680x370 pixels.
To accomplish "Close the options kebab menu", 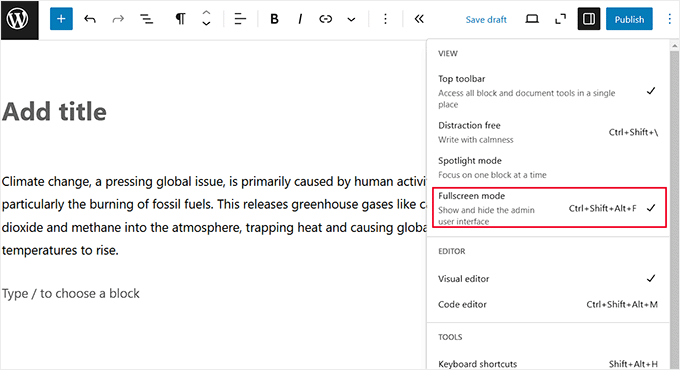I will [x=669, y=19].
